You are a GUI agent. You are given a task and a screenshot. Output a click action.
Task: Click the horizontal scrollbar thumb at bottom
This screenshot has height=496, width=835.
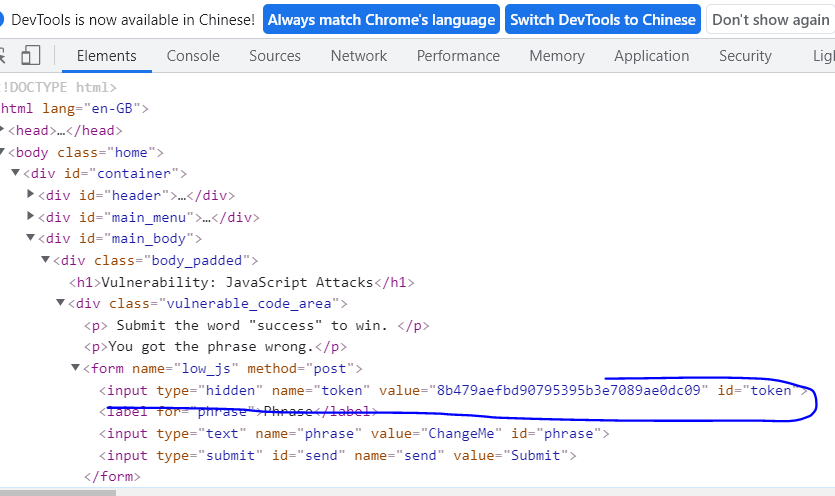[58, 493]
